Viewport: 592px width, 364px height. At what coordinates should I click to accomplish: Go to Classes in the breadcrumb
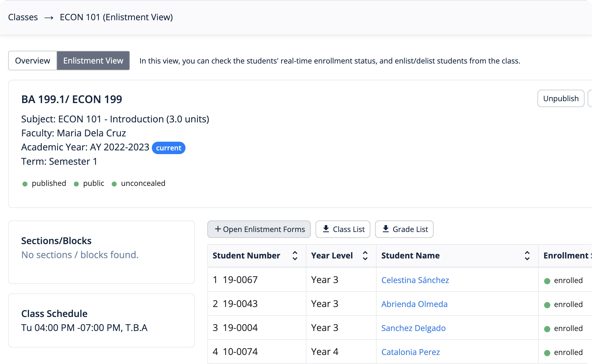[23, 17]
